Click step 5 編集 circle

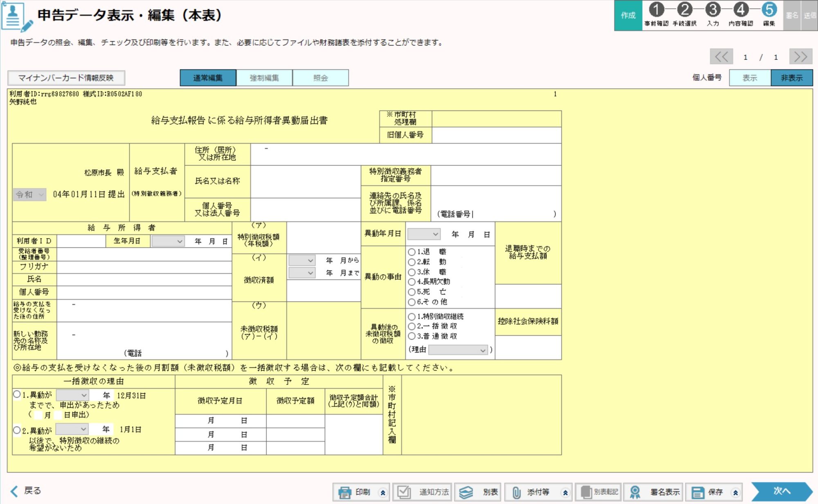pyautogui.click(x=769, y=9)
